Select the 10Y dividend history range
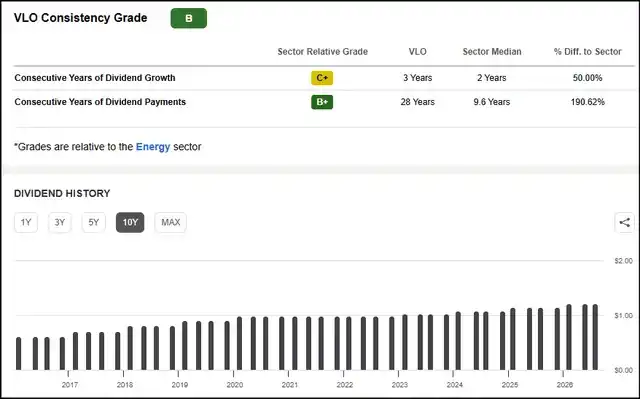 tap(130, 222)
